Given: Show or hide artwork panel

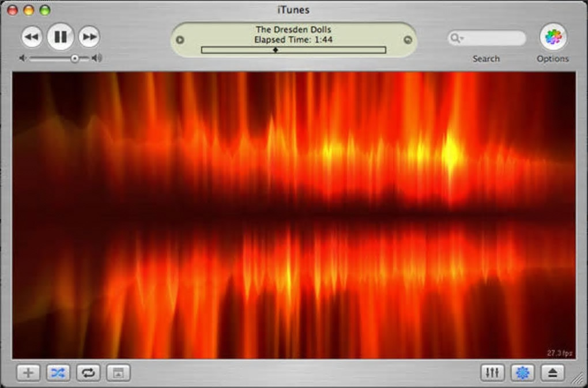Looking at the screenshot, I should click(x=118, y=372).
